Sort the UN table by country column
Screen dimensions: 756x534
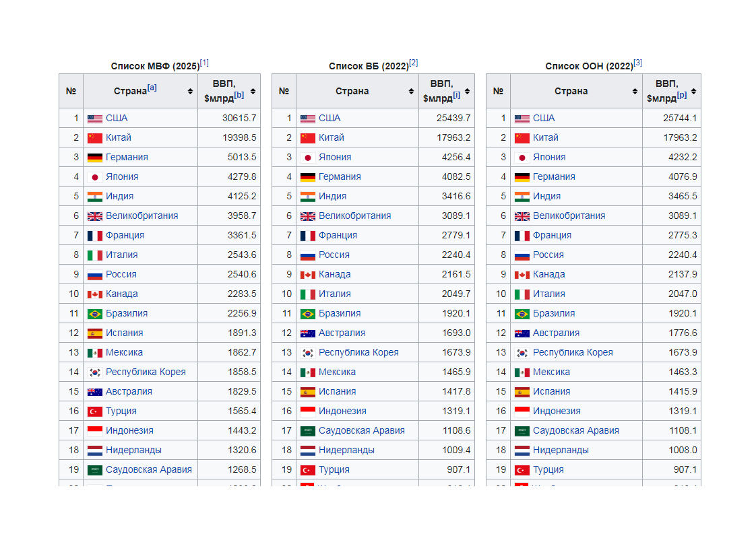pos(635,92)
